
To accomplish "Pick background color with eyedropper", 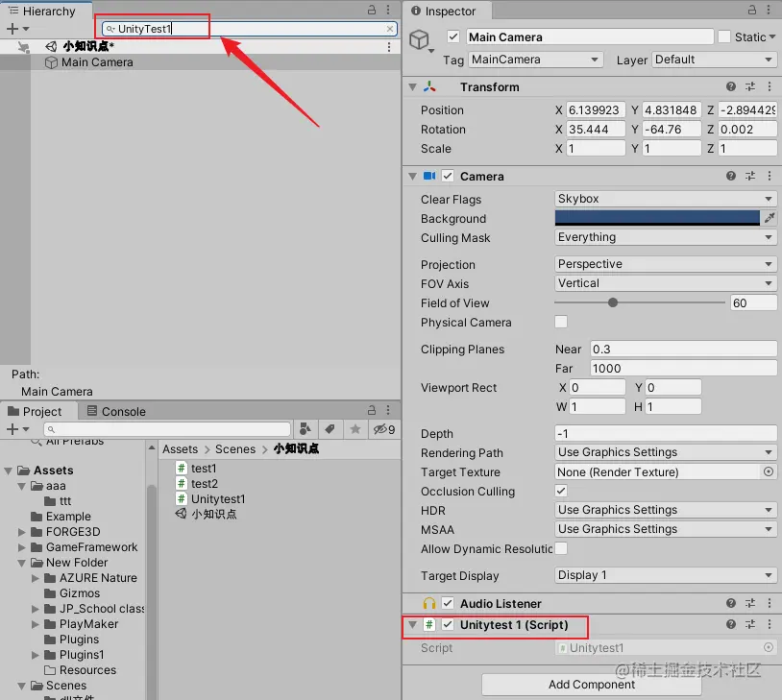I will (770, 217).
